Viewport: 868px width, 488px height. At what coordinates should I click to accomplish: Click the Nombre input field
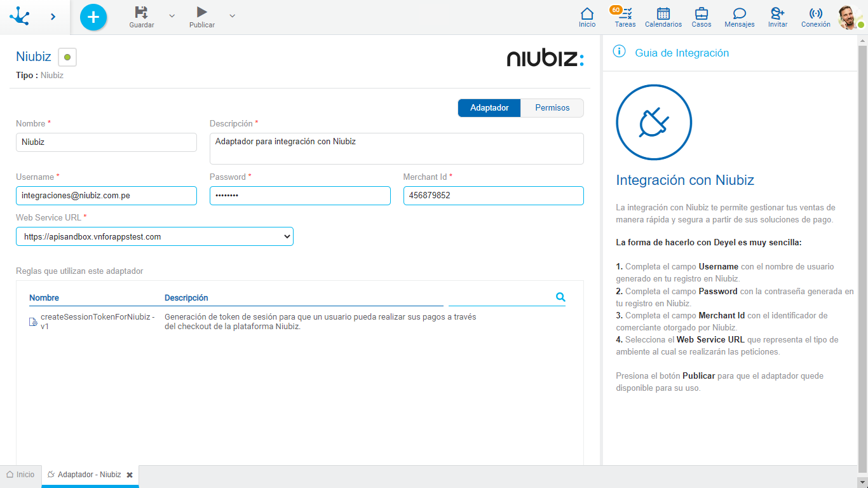click(x=106, y=142)
